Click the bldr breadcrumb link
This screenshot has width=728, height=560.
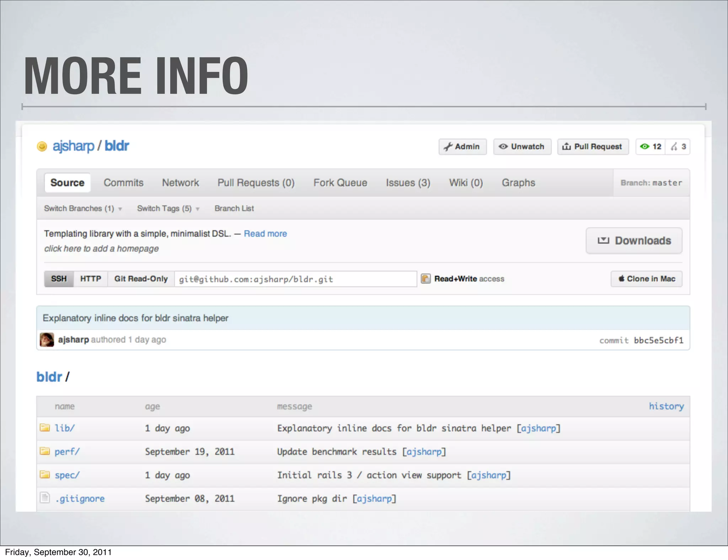coord(49,377)
